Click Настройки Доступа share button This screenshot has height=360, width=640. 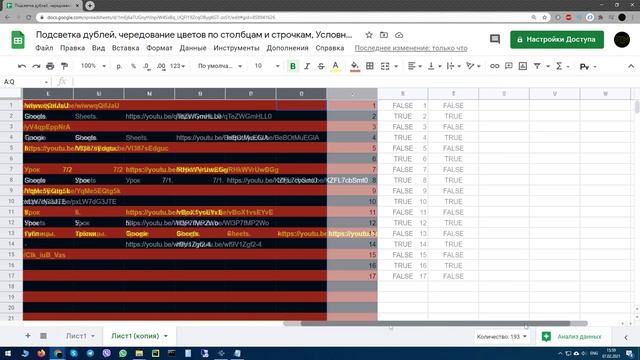[x=557, y=40]
